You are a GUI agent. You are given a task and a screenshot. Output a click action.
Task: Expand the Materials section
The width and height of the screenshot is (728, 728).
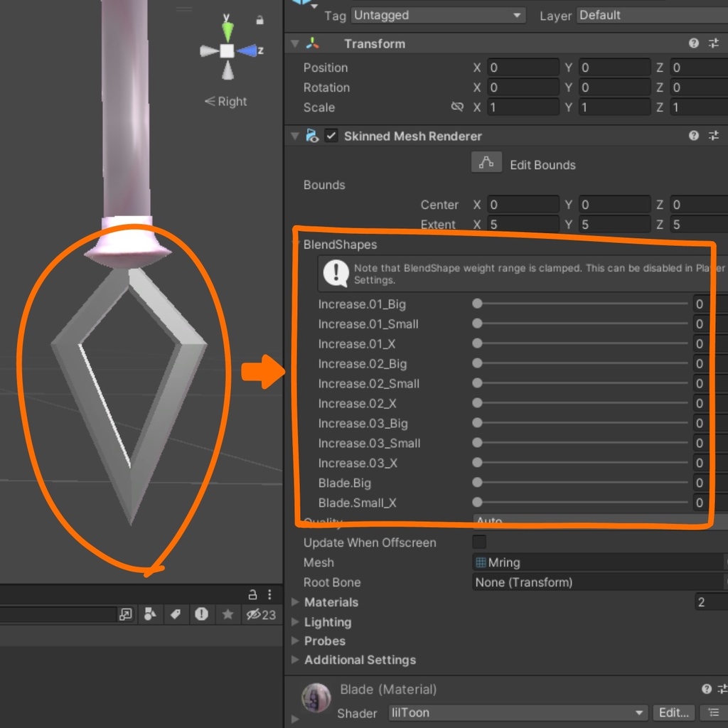[x=295, y=602]
